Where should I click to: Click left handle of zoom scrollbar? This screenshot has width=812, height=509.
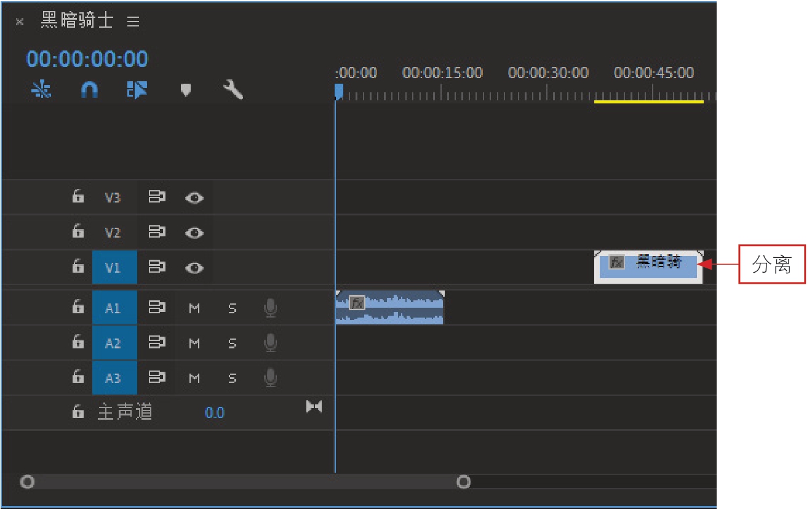[x=27, y=482]
